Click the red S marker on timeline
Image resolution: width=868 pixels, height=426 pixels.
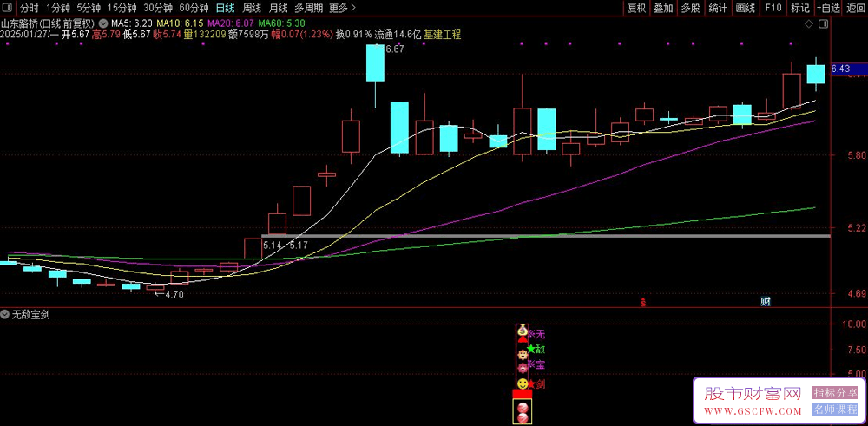click(642, 302)
